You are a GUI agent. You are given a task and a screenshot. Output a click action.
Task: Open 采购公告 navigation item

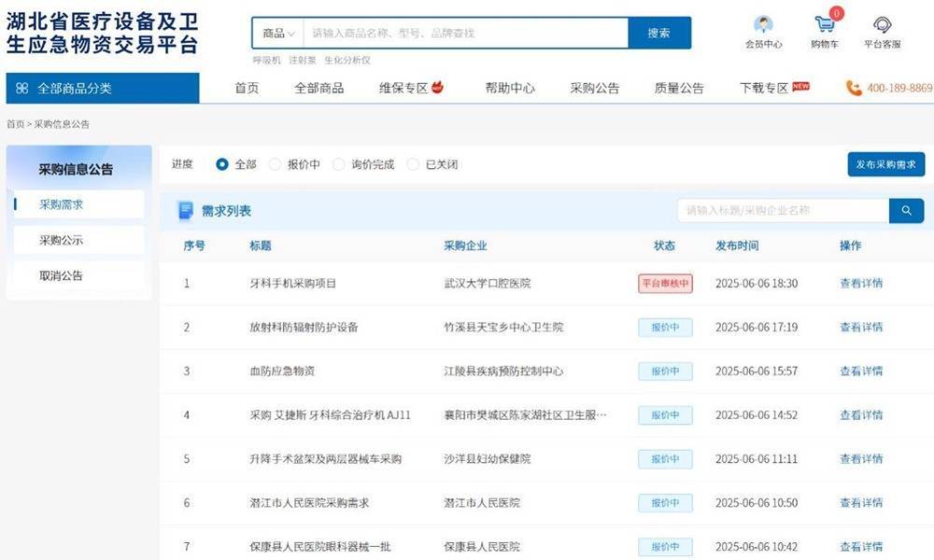coord(594,88)
